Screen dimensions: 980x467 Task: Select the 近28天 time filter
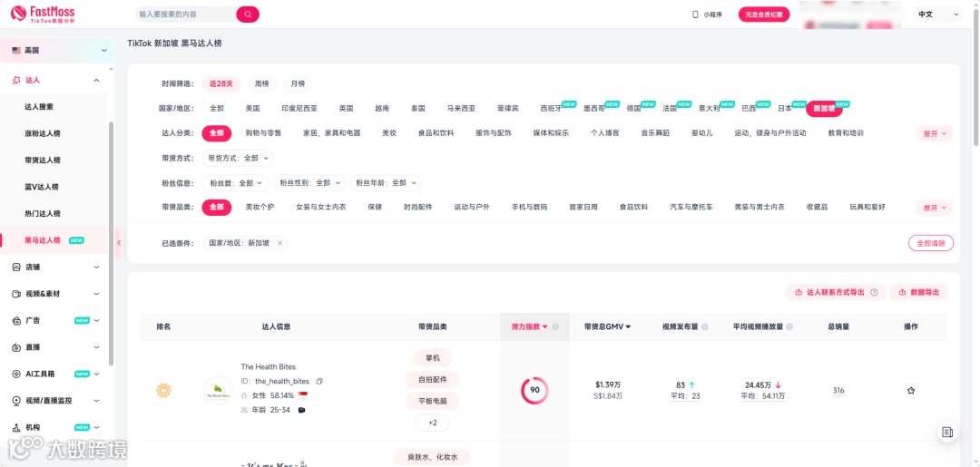tap(221, 83)
